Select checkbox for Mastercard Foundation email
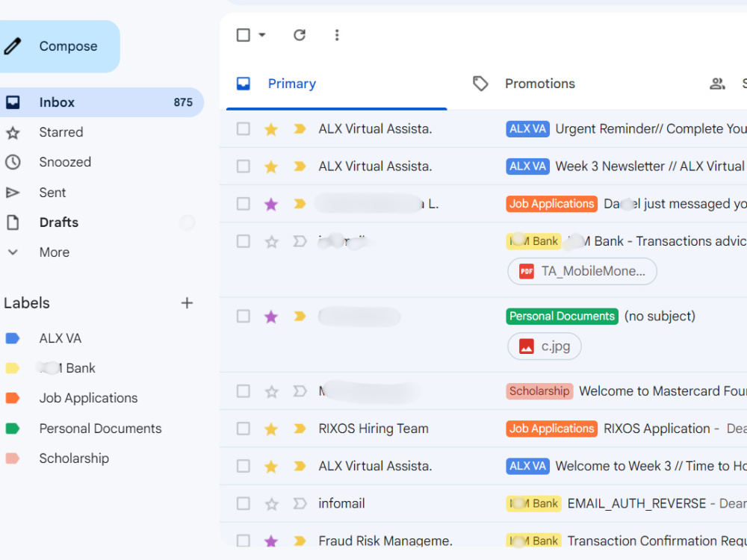Viewport: 747px width, 560px height. coord(244,391)
